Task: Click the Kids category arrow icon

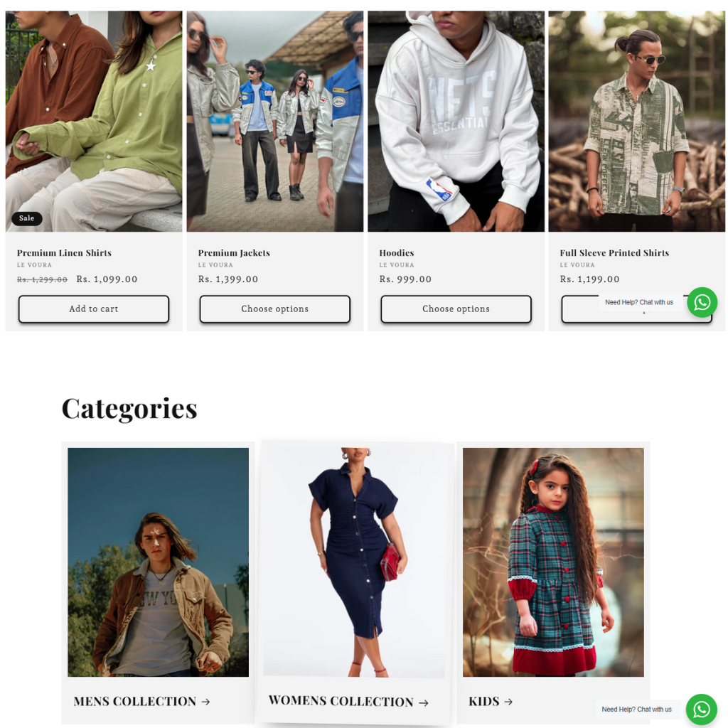Action: click(508, 702)
